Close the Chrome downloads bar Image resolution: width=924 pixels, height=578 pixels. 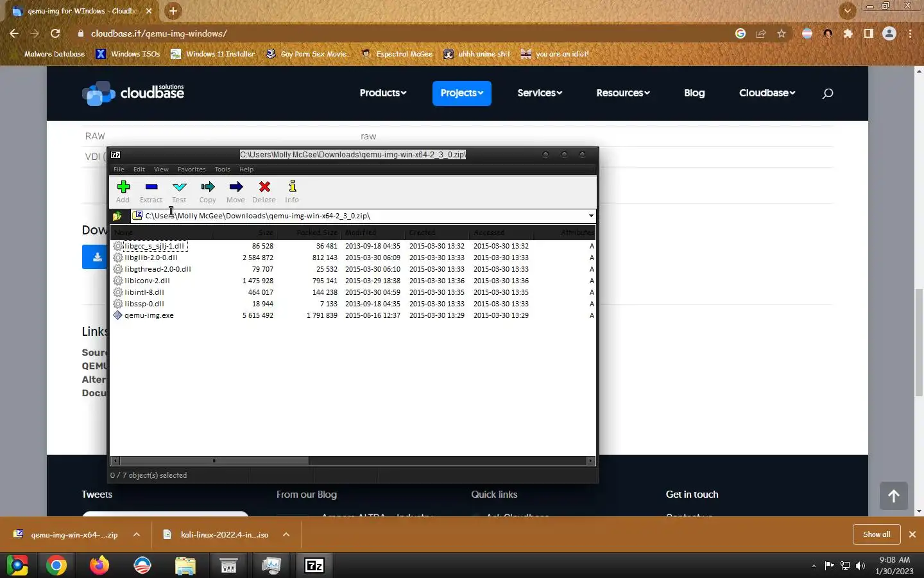tap(912, 534)
